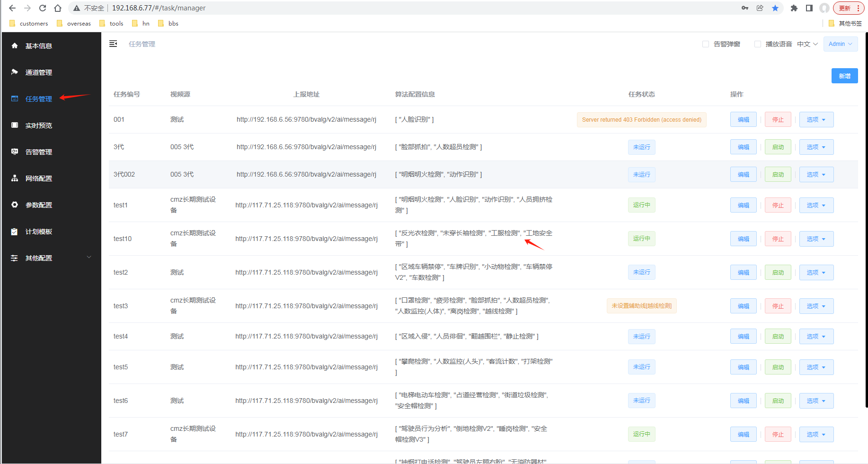The width and height of the screenshot is (868, 464).
Task: Toggle the browser side panel icon
Action: click(809, 8)
